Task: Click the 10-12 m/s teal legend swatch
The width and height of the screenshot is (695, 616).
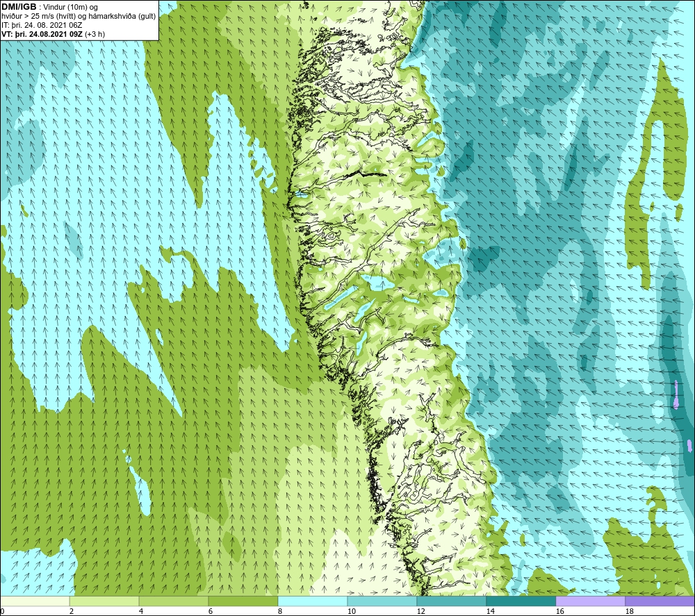Action: pos(382,601)
